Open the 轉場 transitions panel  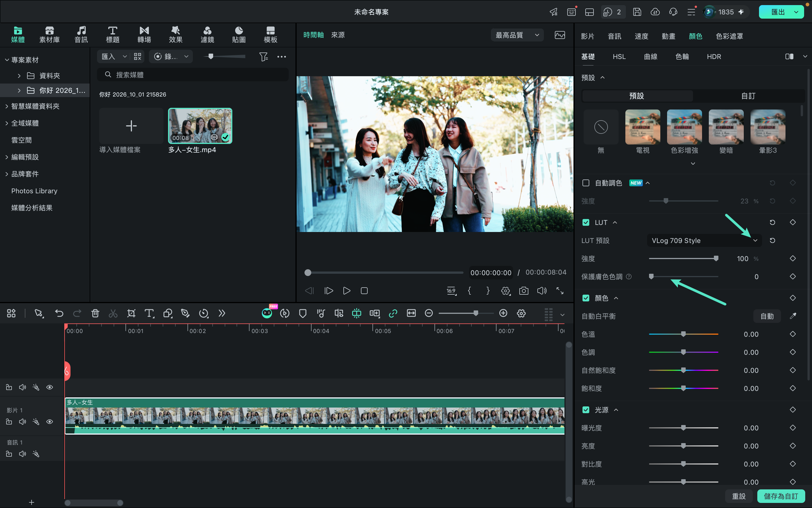[144, 35]
